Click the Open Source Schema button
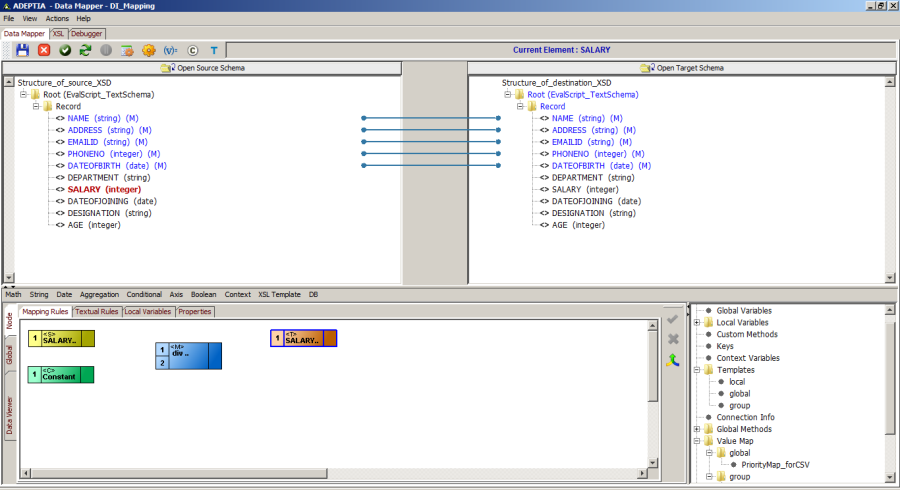900x490 pixels. tap(203, 68)
